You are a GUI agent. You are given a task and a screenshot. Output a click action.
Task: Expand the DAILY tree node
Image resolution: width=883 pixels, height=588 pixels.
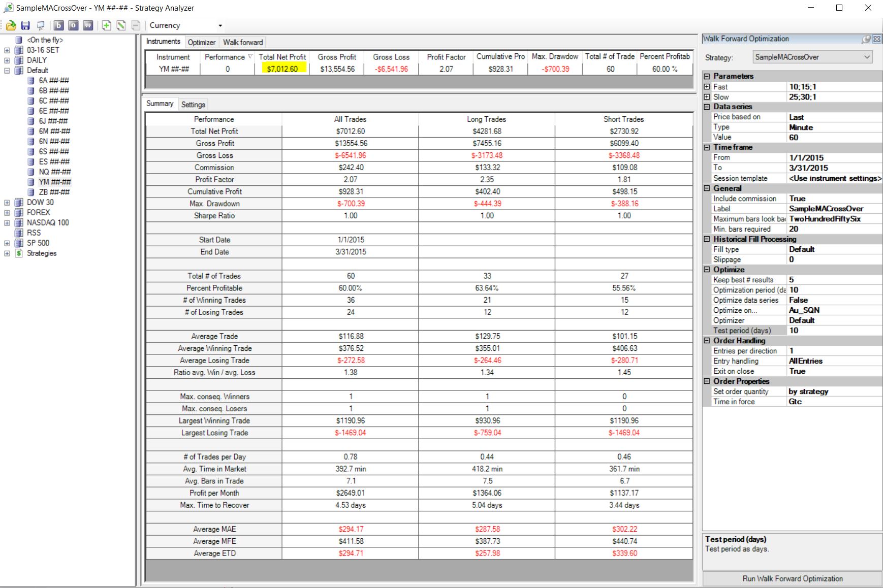coord(7,60)
